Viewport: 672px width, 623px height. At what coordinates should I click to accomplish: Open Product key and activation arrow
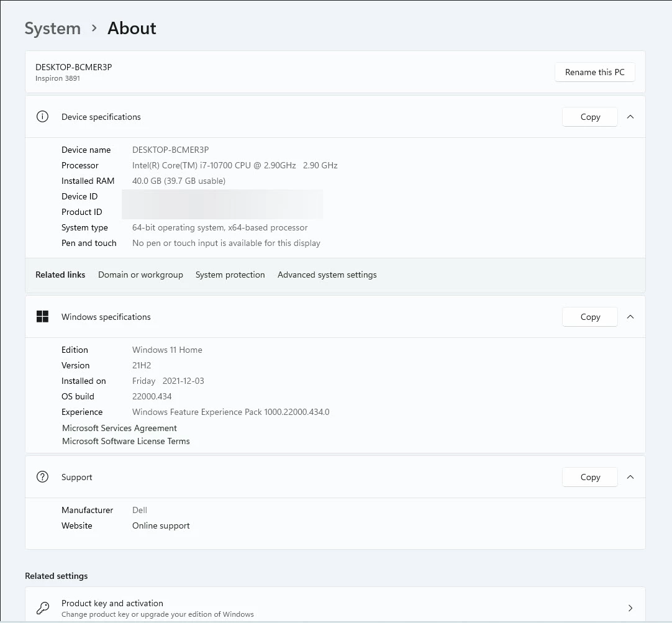[x=630, y=608]
